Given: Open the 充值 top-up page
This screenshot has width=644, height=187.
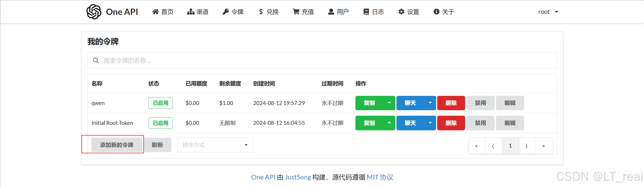Looking at the screenshot, I should 303,12.
